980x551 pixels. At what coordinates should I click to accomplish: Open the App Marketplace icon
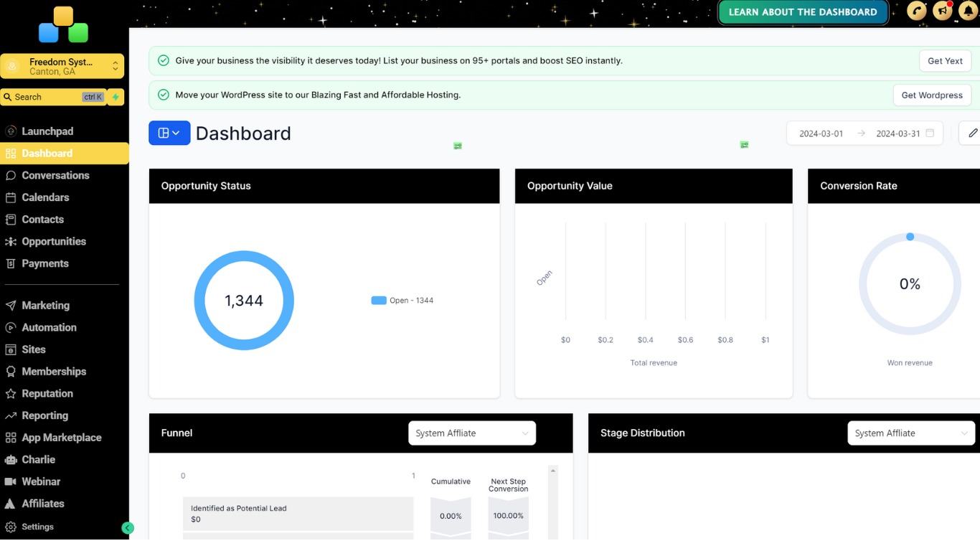coord(10,437)
